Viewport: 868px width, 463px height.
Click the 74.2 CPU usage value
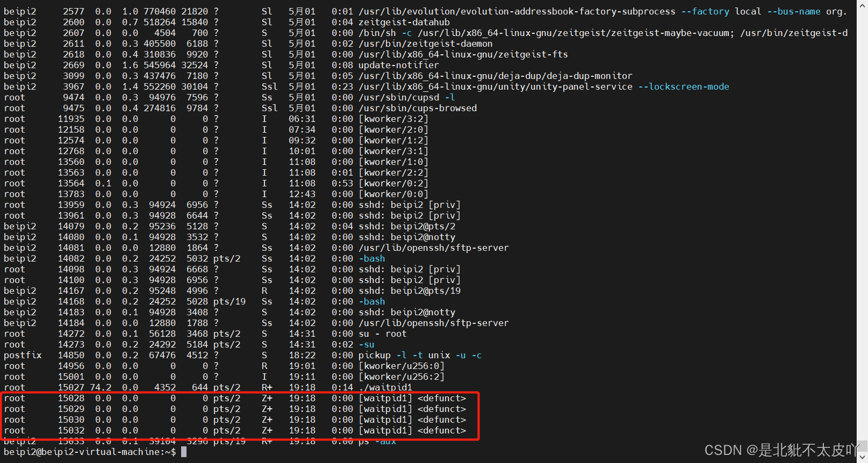pos(101,387)
